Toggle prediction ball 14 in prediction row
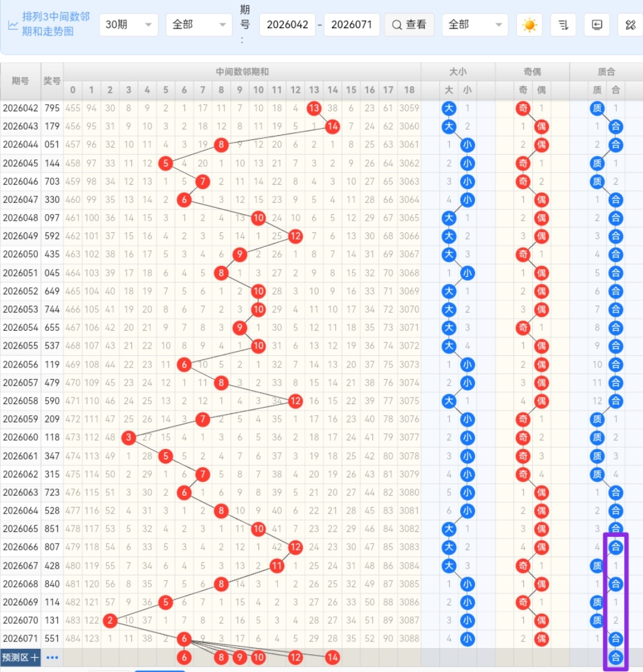643x672 pixels. 333,657
